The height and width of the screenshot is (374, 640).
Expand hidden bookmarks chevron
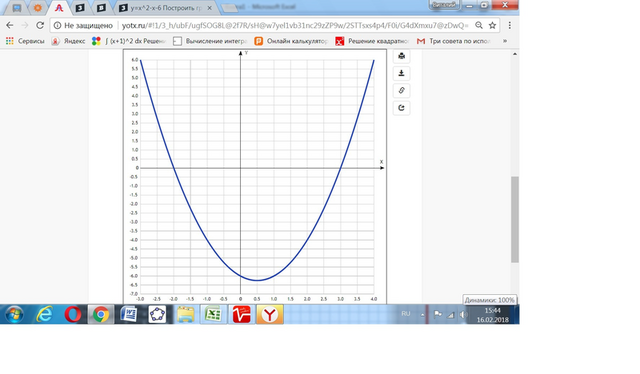(x=505, y=41)
